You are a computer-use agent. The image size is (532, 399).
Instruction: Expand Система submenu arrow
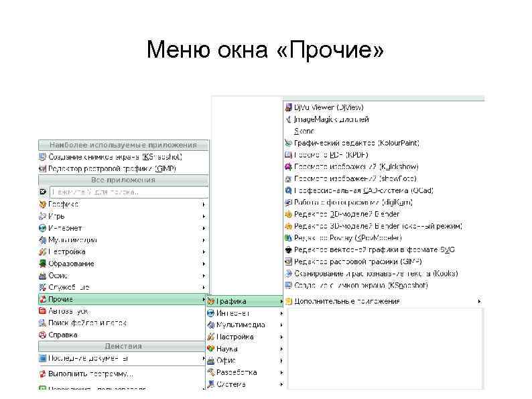point(281,384)
